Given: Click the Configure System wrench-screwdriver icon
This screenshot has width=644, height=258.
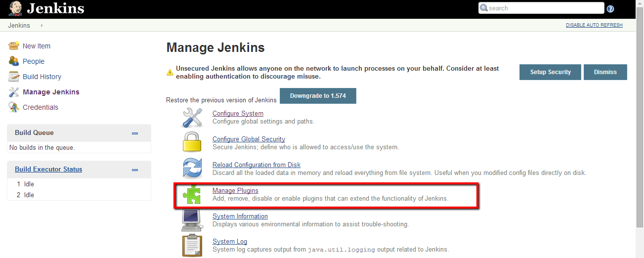Looking at the screenshot, I should [192, 118].
